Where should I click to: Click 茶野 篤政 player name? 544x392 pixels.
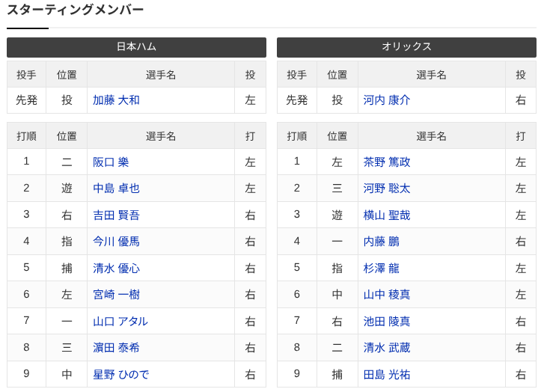[x=387, y=162]
